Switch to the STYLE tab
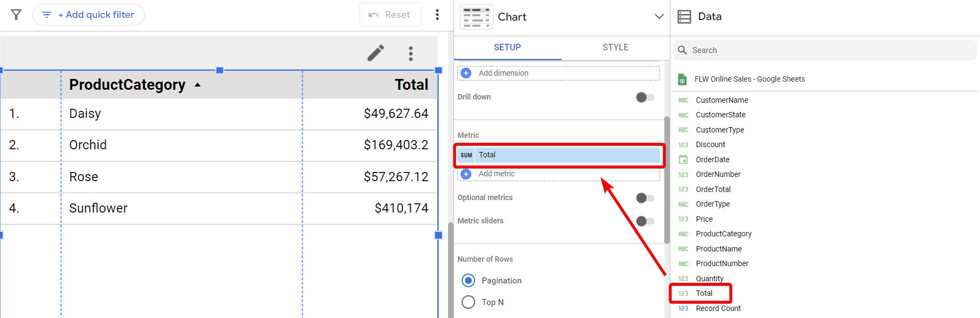The height and width of the screenshot is (318, 980). [615, 48]
